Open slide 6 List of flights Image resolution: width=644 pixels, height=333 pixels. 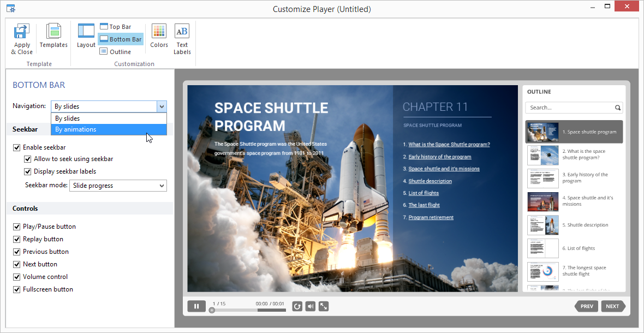[x=574, y=248]
